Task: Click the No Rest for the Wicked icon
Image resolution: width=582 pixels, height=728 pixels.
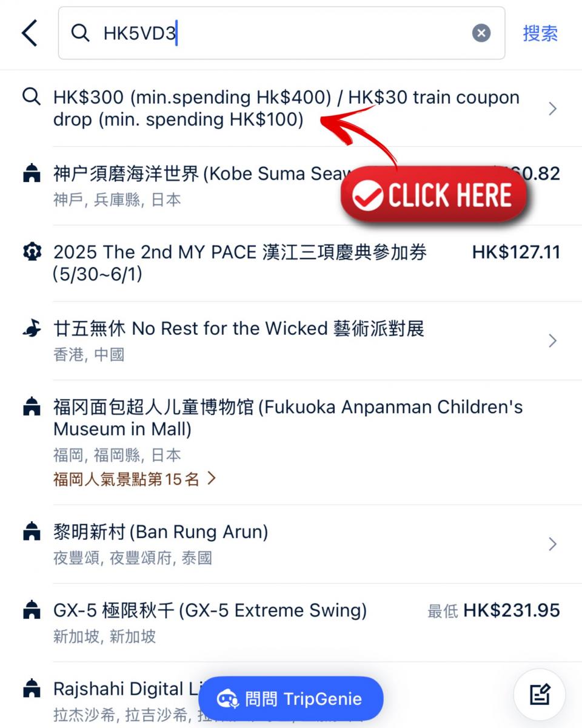Action: click(32, 329)
